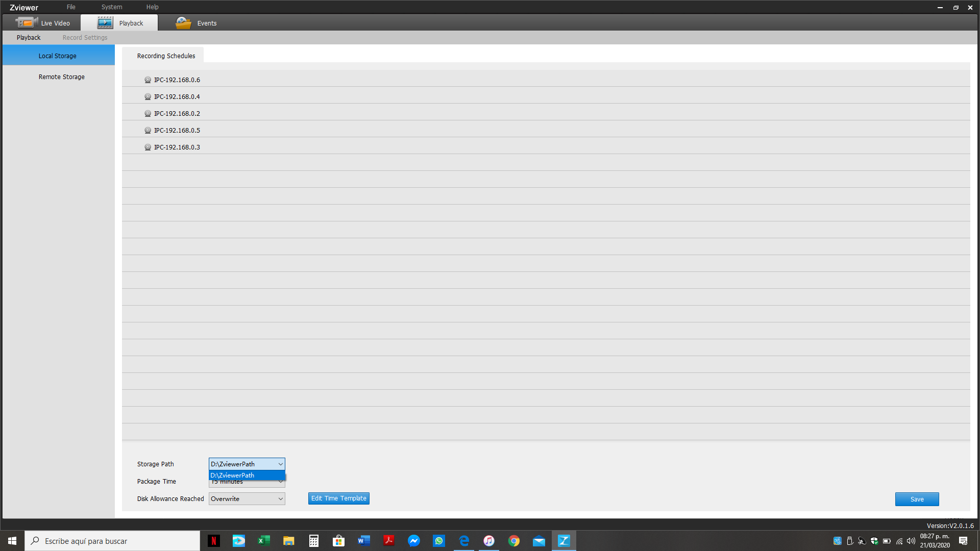Click the Events folder icon

click(183, 22)
